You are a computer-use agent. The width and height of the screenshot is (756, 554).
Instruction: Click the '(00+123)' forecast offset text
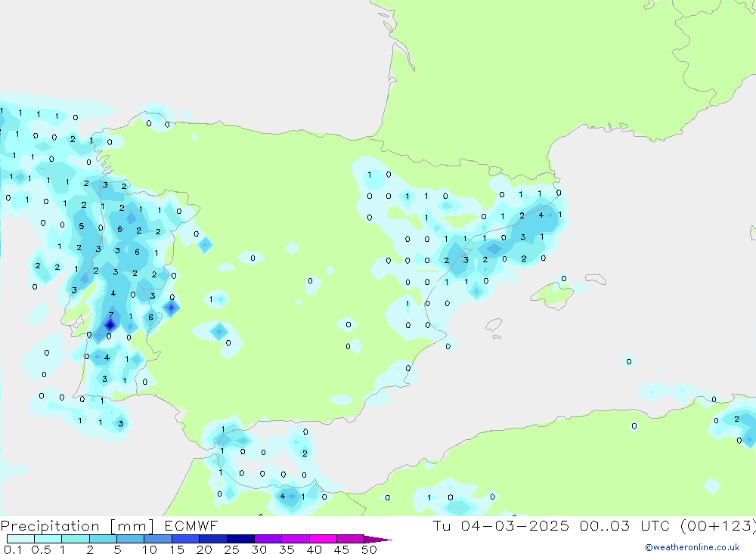click(x=718, y=525)
